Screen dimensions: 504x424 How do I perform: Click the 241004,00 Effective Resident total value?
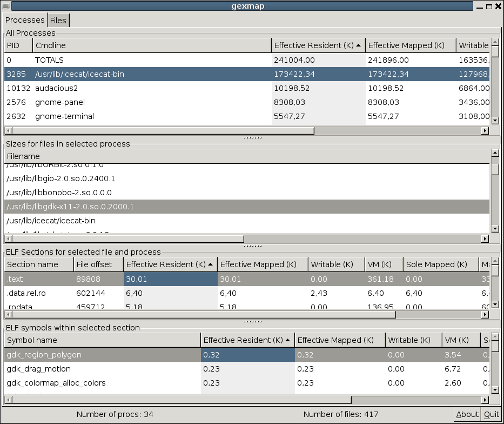(294, 60)
